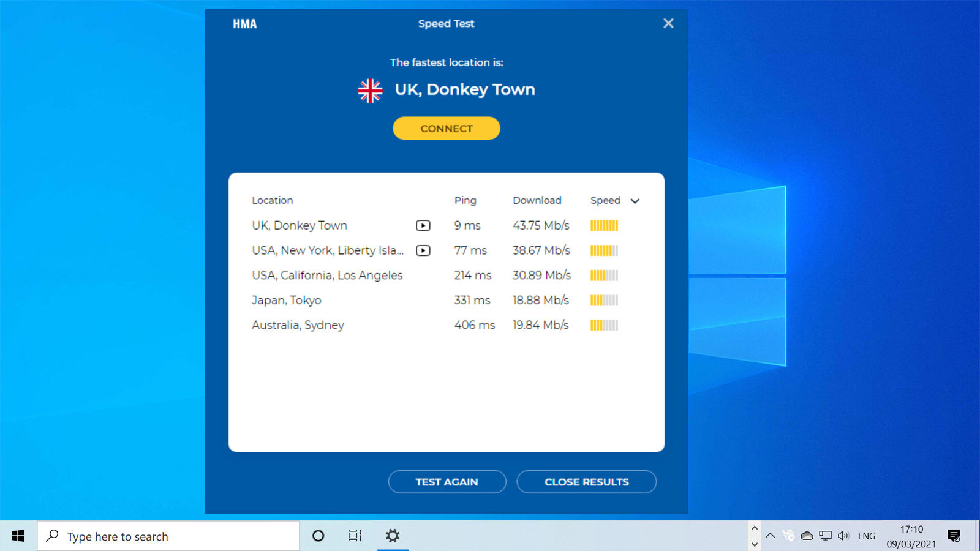This screenshot has height=551, width=980.
Task: Select the Australia, Sydney location row
Action: pos(298,325)
